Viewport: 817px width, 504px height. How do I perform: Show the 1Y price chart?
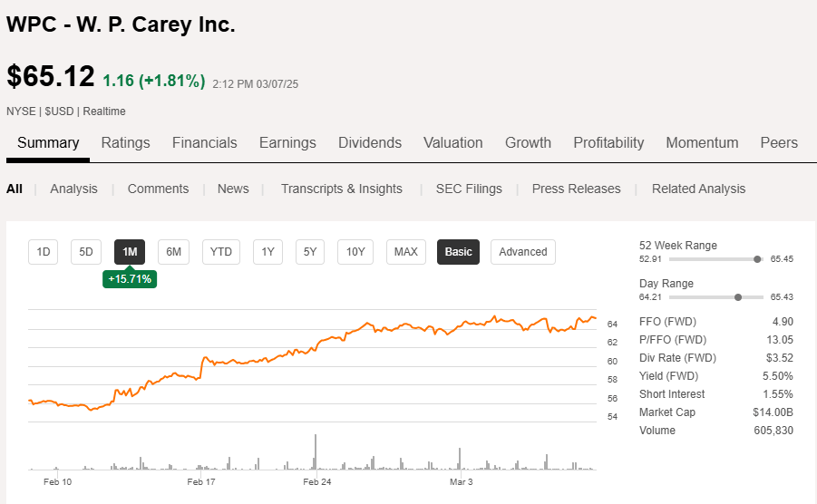pyautogui.click(x=267, y=252)
